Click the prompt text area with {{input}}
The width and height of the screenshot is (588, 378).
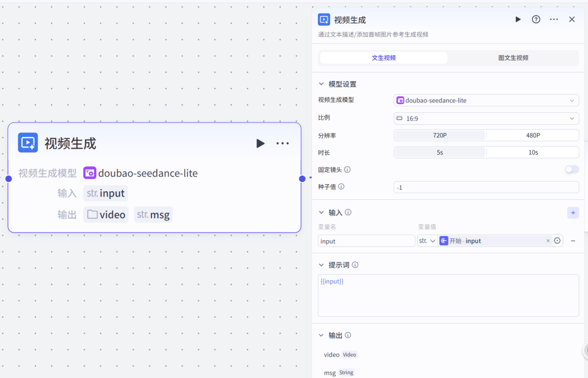[x=449, y=296]
